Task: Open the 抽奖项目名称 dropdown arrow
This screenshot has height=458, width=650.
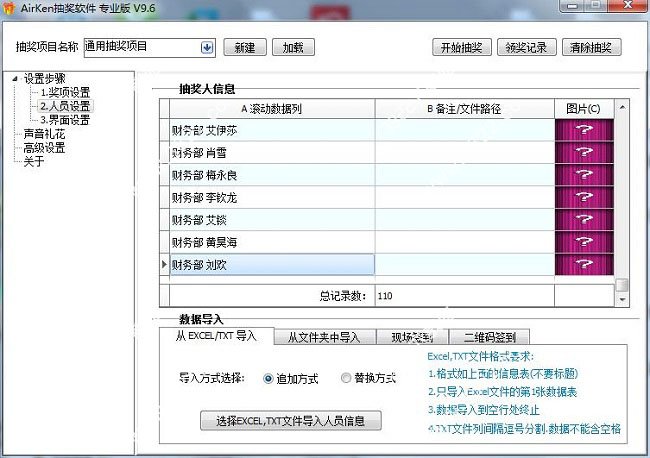Action: pos(207,47)
